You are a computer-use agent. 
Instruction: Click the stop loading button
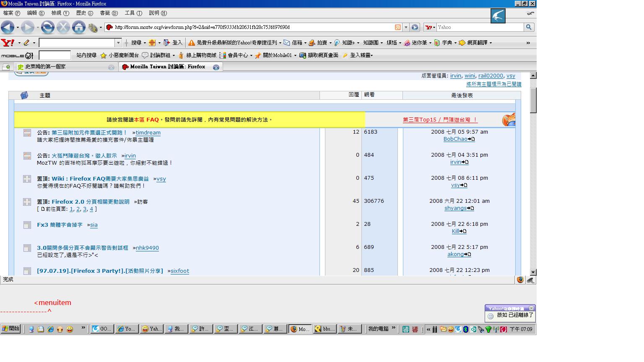[63, 28]
